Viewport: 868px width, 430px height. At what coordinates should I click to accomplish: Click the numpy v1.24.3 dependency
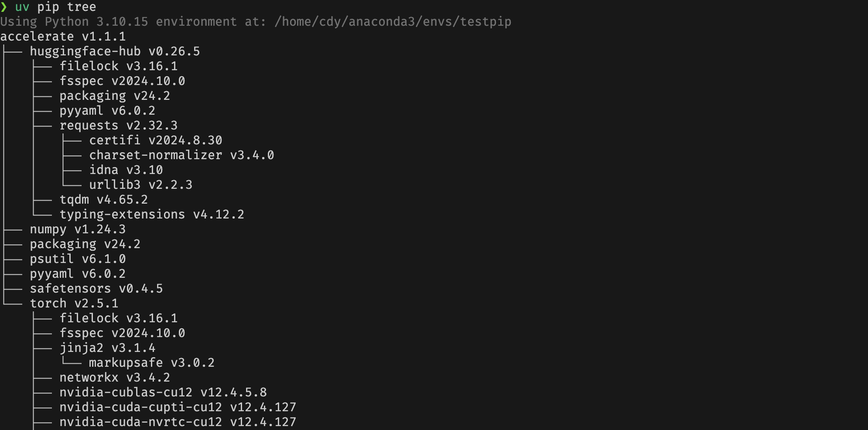coord(78,229)
